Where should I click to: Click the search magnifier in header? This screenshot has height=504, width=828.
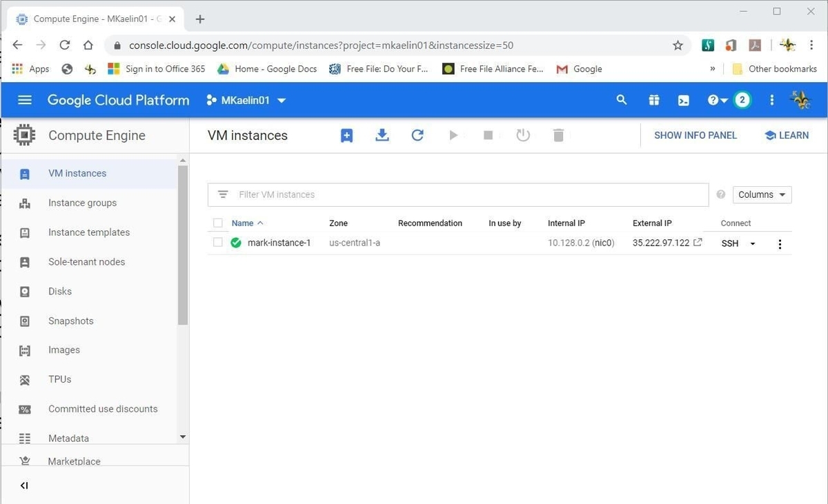click(x=622, y=101)
